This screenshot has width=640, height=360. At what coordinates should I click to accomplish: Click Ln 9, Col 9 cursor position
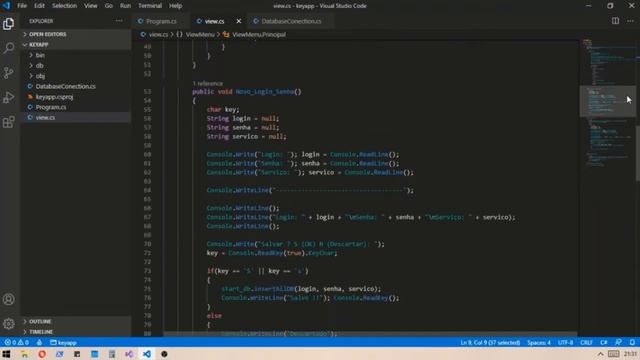click(x=490, y=342)
